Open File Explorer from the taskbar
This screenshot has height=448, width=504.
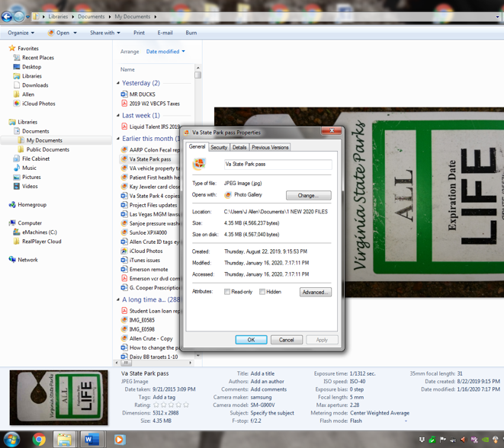(x=64, y=439)
